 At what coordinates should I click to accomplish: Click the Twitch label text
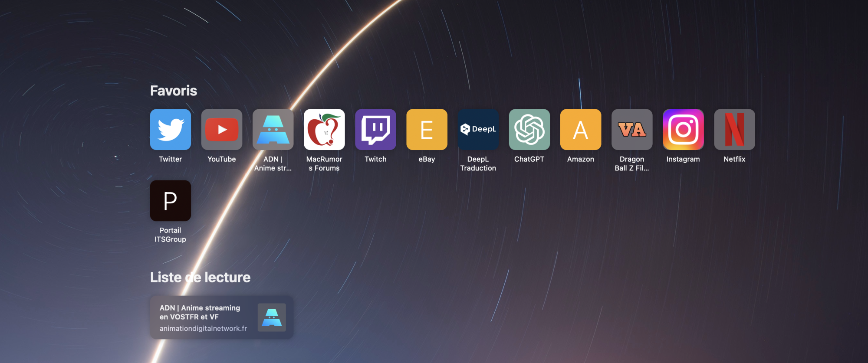point(375,159)
